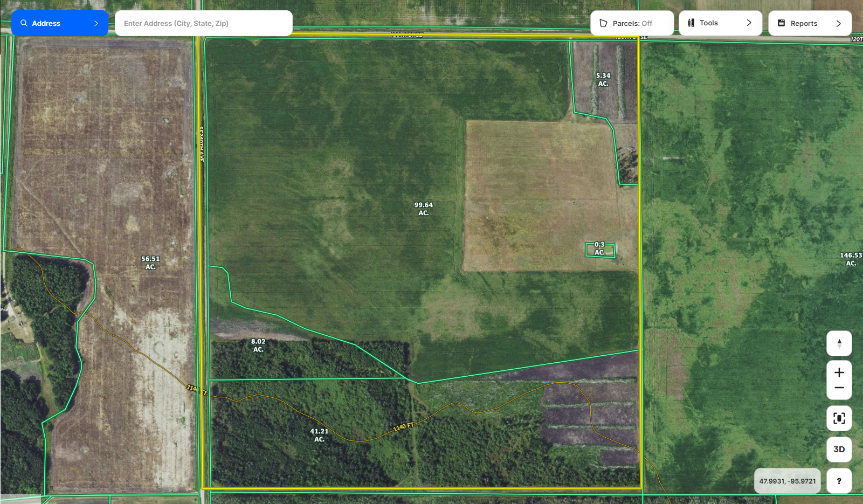Screen dimensions: 863x504
Task: Click the search magnifier icon
Action: (x=24, y=23)
